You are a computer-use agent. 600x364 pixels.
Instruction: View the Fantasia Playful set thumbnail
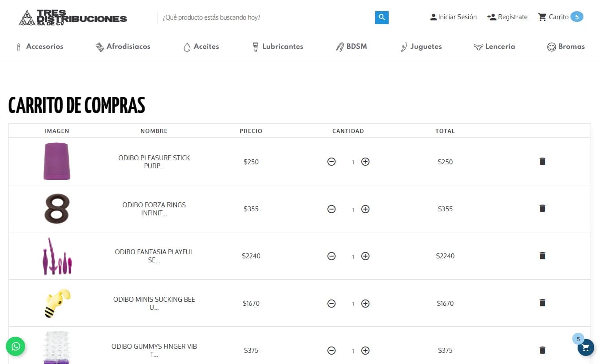point(57,256)
